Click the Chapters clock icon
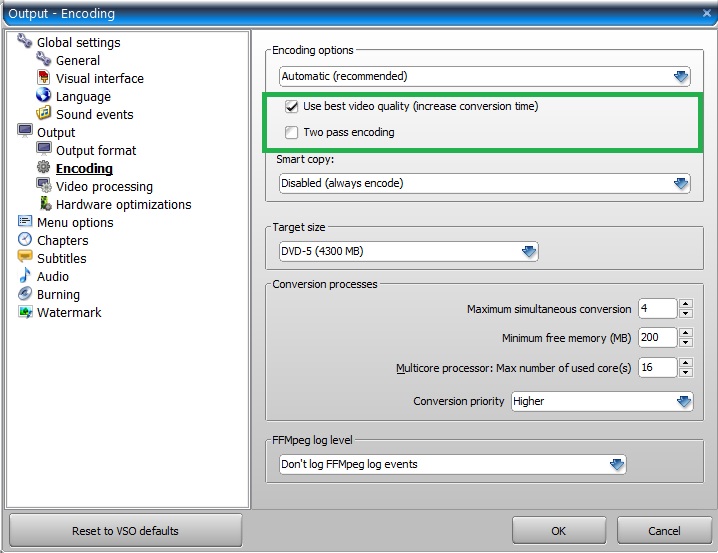The height and width of the screenshot is (553, 718). tap(25, 239)
